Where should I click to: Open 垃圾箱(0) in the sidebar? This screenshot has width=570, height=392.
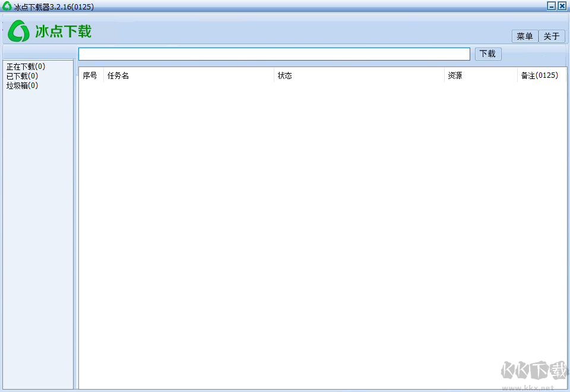pos(22,86)
